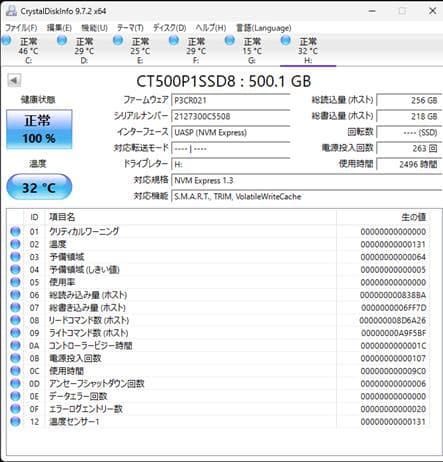Select raw value 000000000001C

pos(393,346)
